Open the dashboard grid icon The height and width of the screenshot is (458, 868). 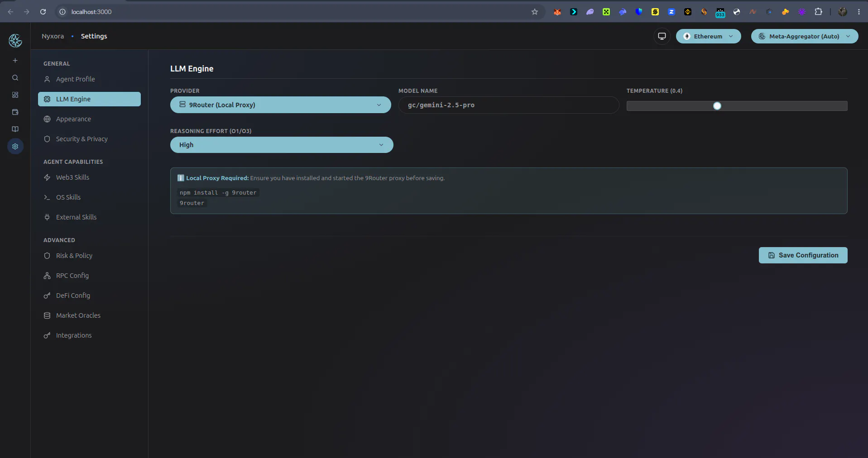point(15,95)
